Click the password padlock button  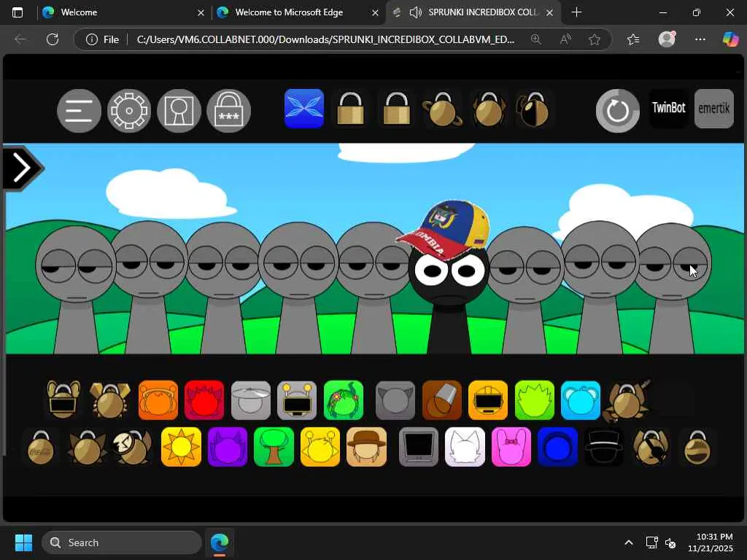pyautogui.click(x=228, y=111)
